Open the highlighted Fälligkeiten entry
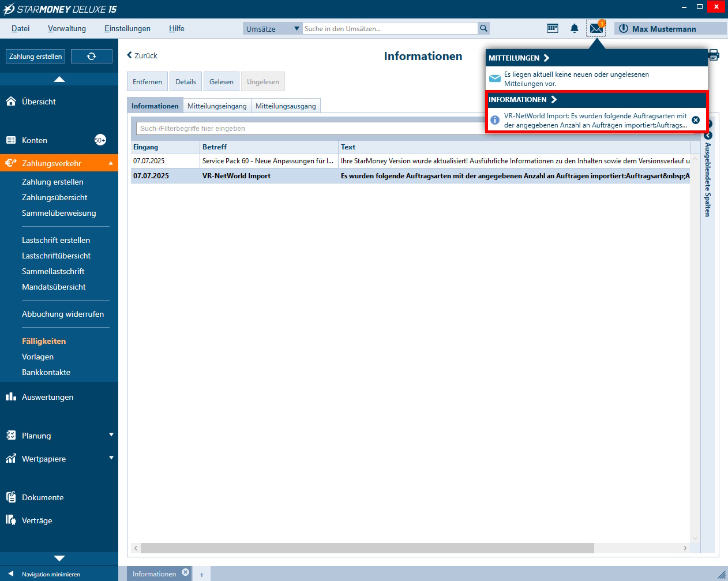The image size is (728, 581). coord(44,341)
